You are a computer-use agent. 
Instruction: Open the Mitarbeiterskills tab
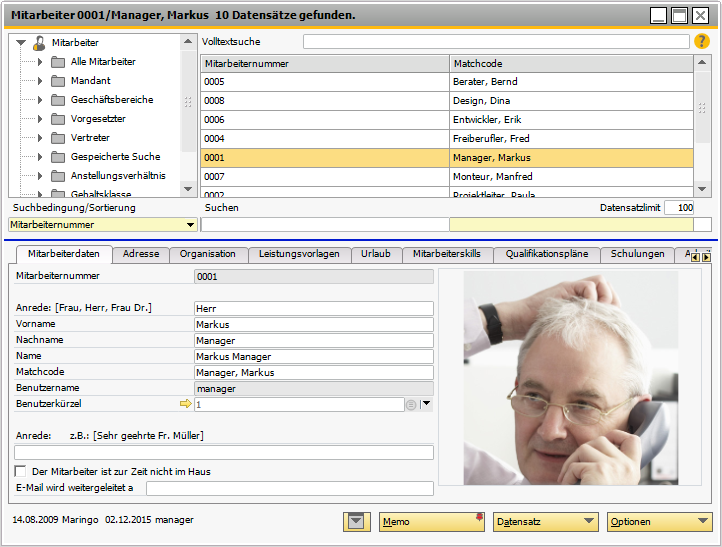[x=446, y=254]
